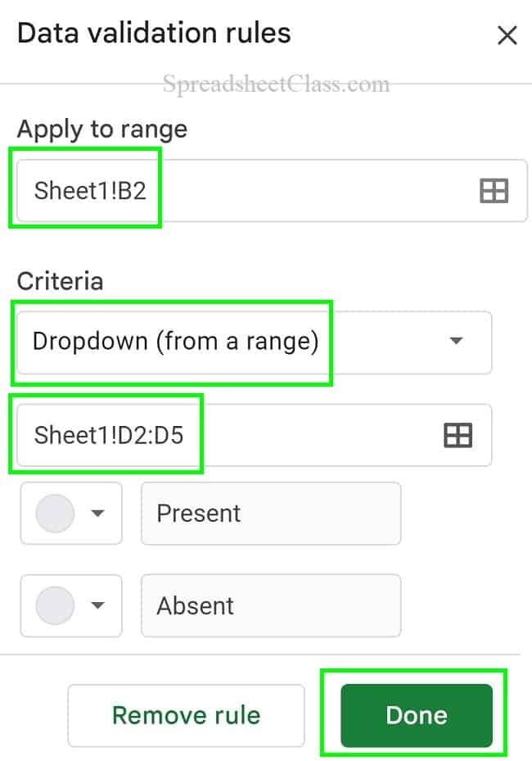Pick the gray color circle for Present
This screenshot has width=532, height=761.
56,514
